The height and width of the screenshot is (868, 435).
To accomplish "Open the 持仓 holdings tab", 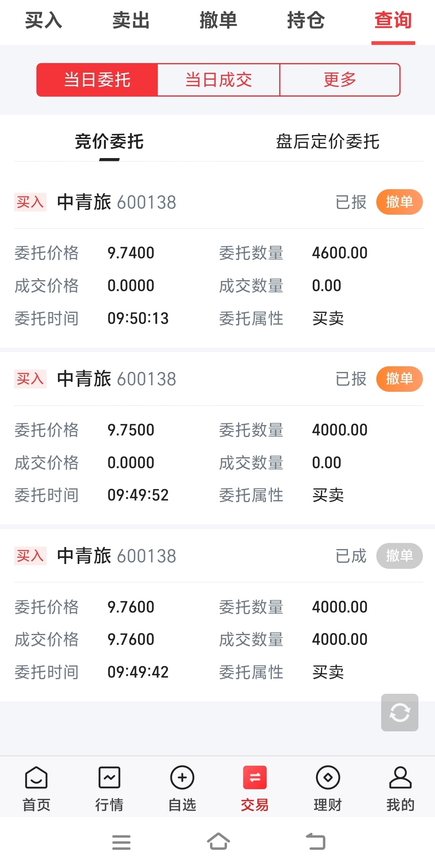I will 306,20.
